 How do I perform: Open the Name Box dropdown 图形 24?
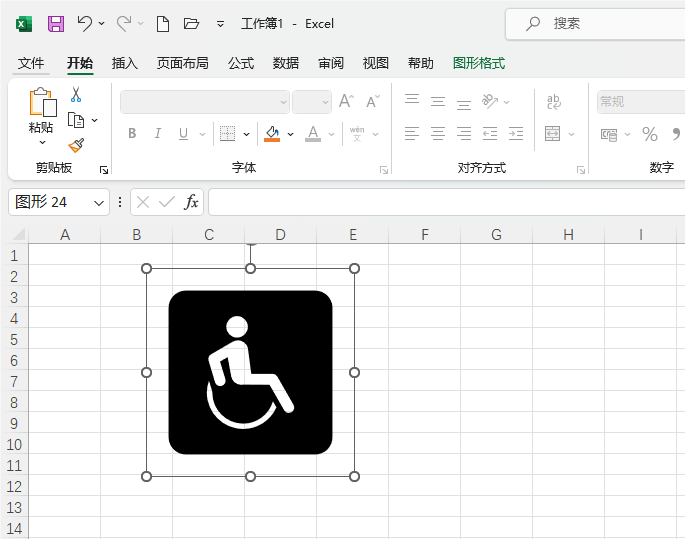(x=99, y=203)
